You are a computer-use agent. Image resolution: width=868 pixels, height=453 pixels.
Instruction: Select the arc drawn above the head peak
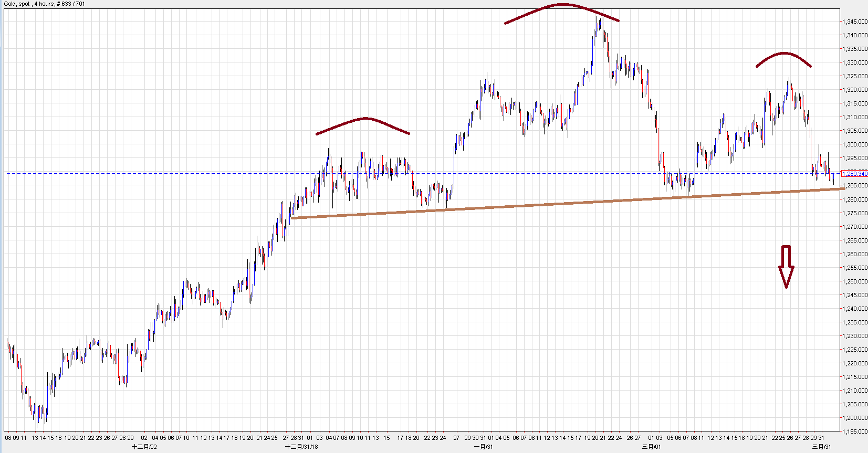click(x=562, y=5)
